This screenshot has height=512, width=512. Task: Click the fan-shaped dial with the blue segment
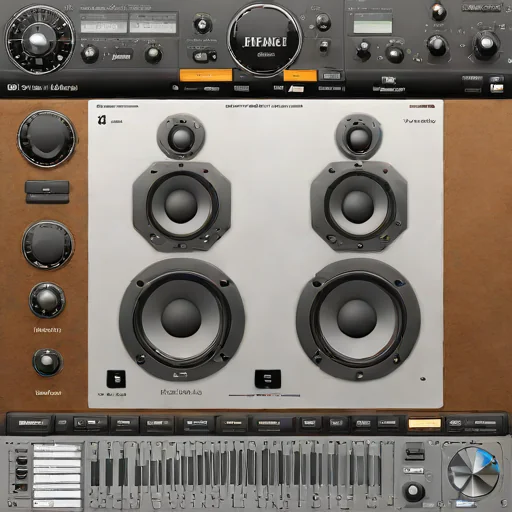[473, 472]
